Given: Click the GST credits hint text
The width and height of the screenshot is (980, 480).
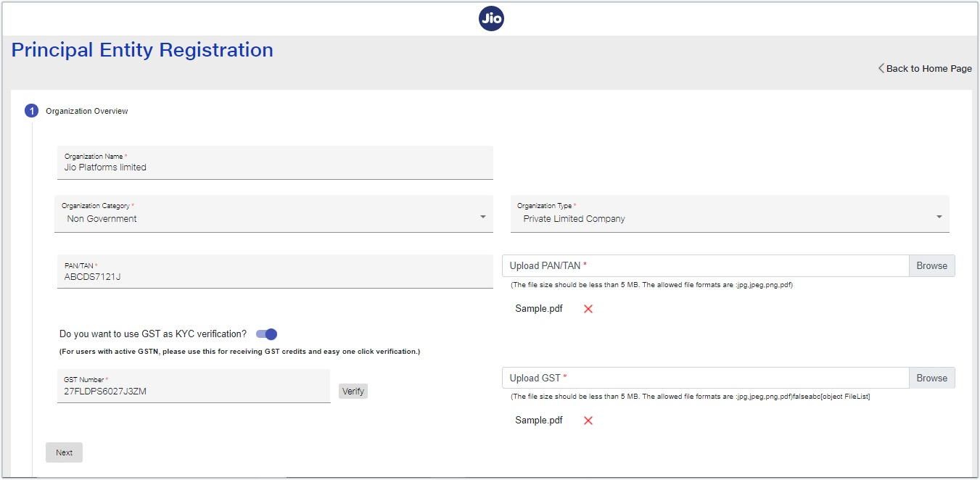Looking at the screenshot, I should (240, 352).
